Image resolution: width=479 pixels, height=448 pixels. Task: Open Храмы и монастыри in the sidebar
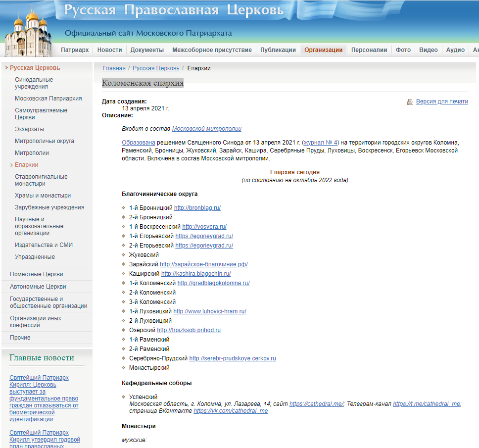pos(43,196)
